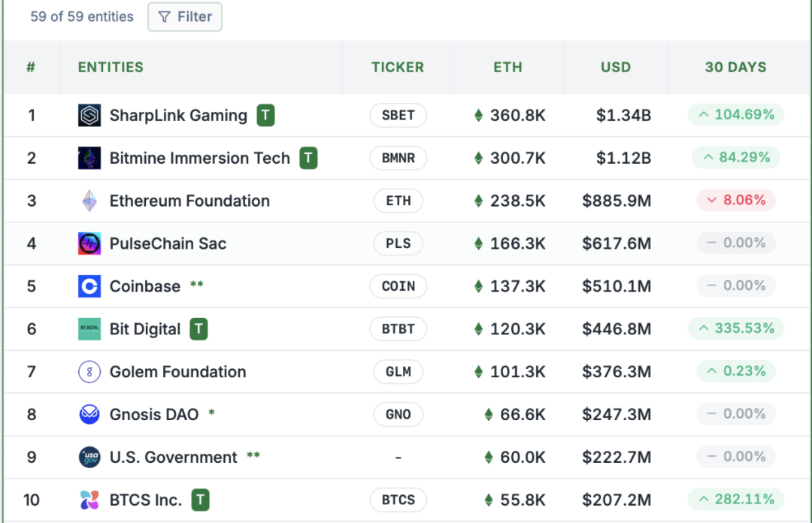The image size is (812, 523).
Task: Click the Bitmine Immersion Tech logo
Action: coord(89,159)
